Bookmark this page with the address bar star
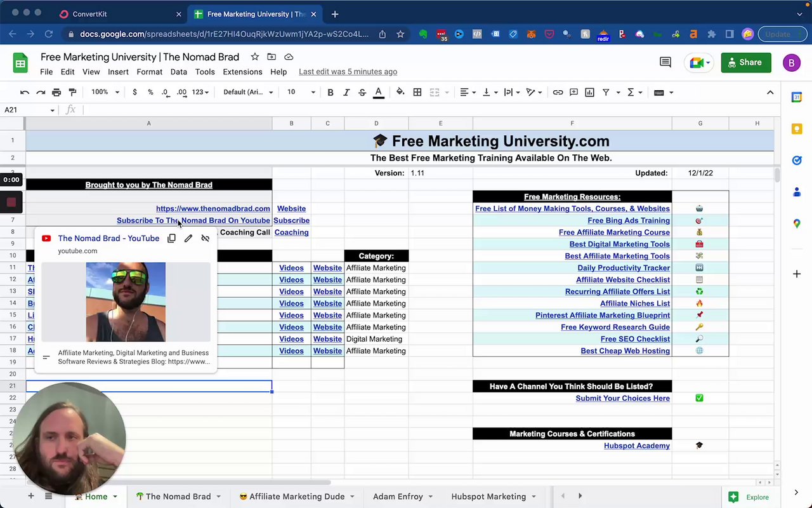Viewport: 812px width, 508px height. coord(400,34)
